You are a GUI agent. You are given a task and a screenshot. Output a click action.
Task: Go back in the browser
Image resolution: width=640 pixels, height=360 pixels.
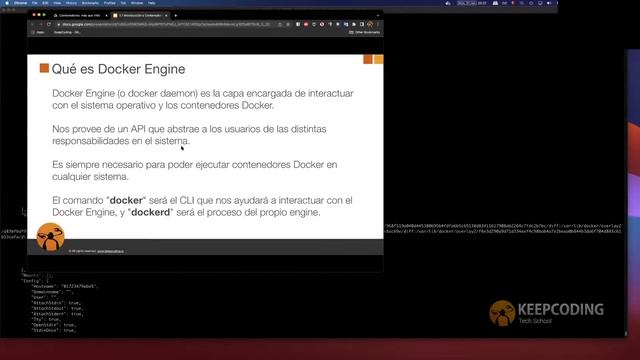(33, 24)
